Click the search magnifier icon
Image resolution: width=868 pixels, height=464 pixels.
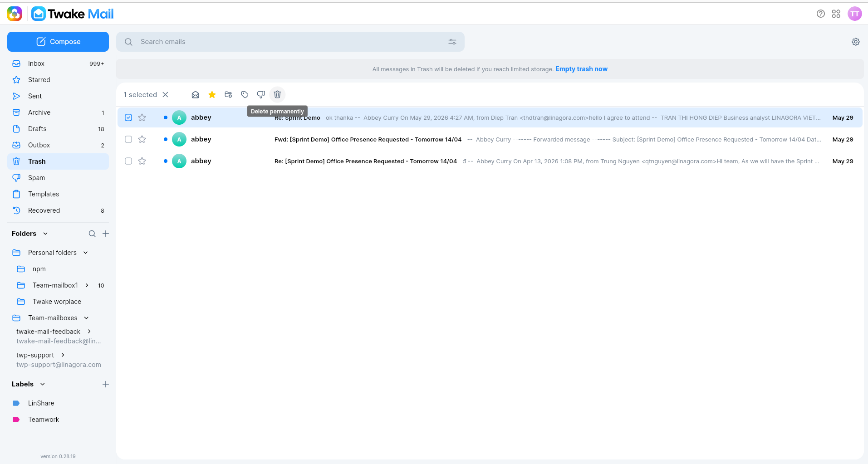(x=129, y=42)
